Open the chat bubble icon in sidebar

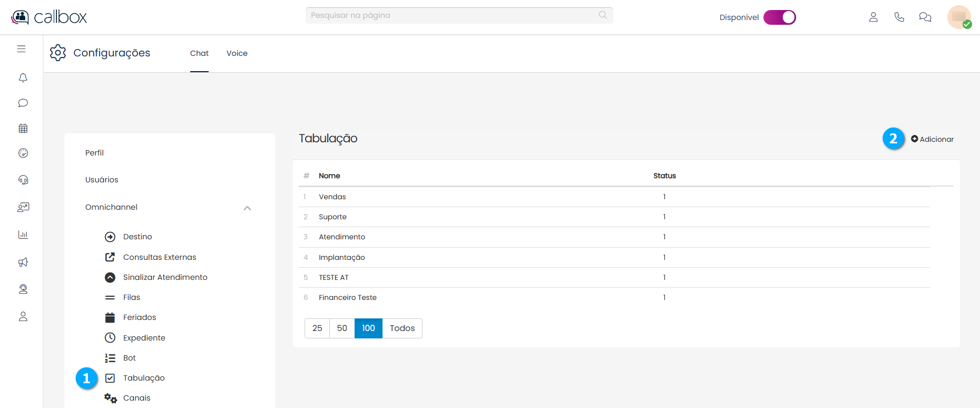click(23, 103)
